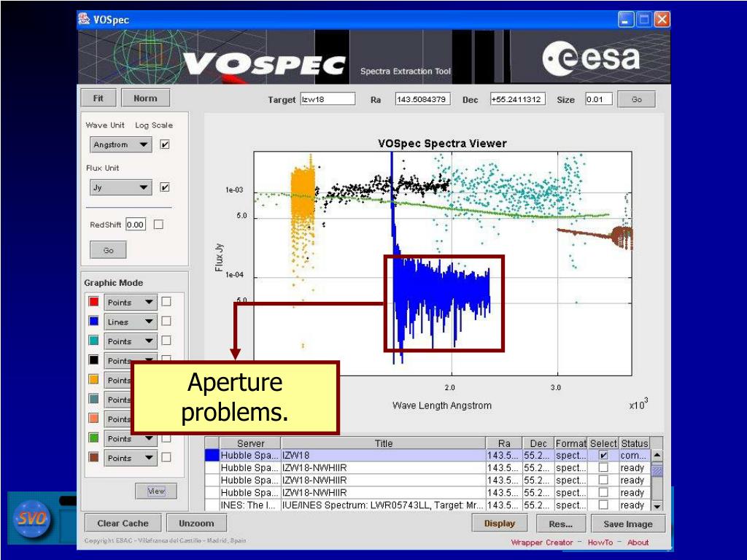The image size is (747, 560).
Task: Select the IZW18 title cell
Action: click(x=384, y=455)
